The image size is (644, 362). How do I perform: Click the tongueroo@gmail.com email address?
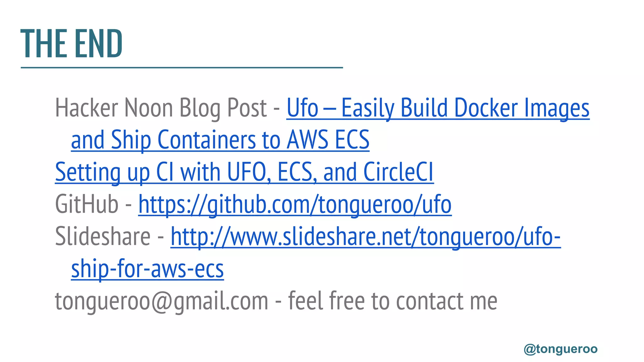pyautogui.click(x=162, y=301)
